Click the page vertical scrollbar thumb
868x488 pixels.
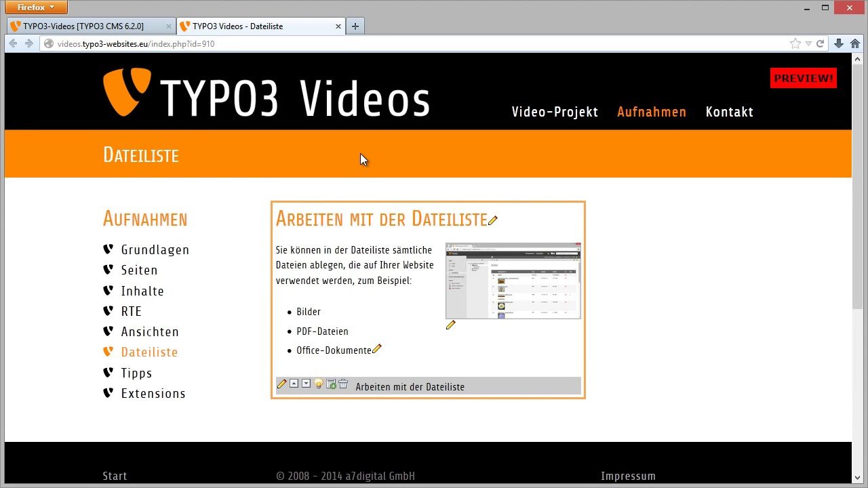click(857, 185)
